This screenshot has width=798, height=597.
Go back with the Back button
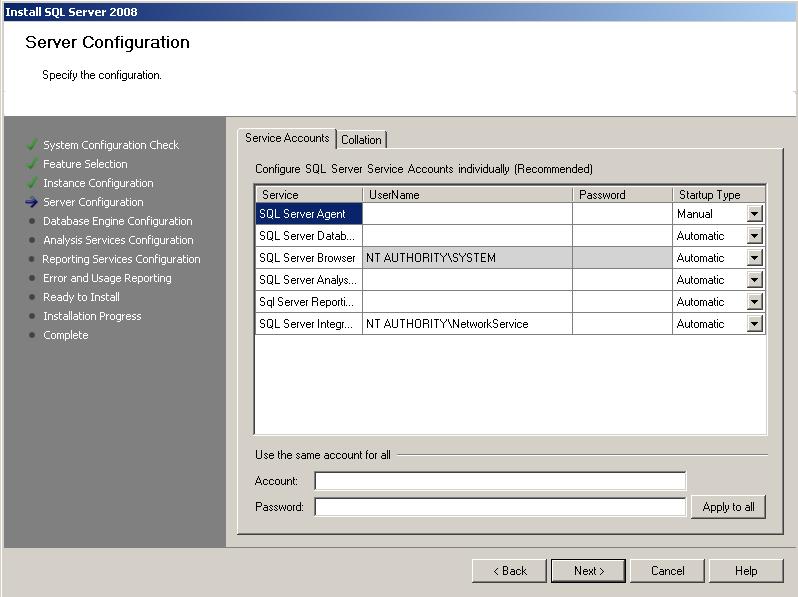(x=509, y=571)
